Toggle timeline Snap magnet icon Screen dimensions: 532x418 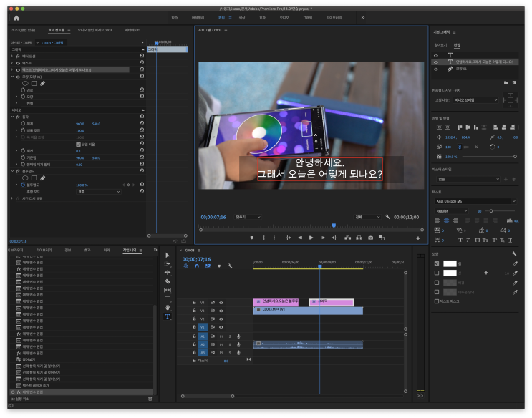(197, 266)
